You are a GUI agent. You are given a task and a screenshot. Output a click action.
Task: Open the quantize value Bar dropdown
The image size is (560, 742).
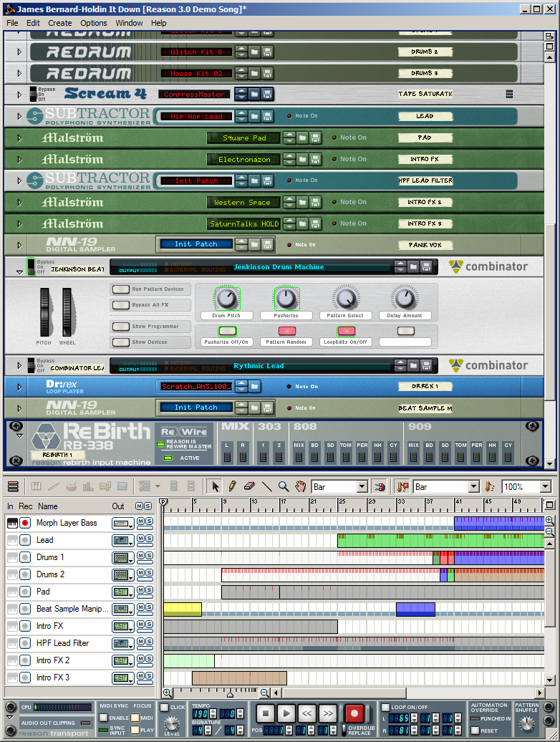[474, 486]
